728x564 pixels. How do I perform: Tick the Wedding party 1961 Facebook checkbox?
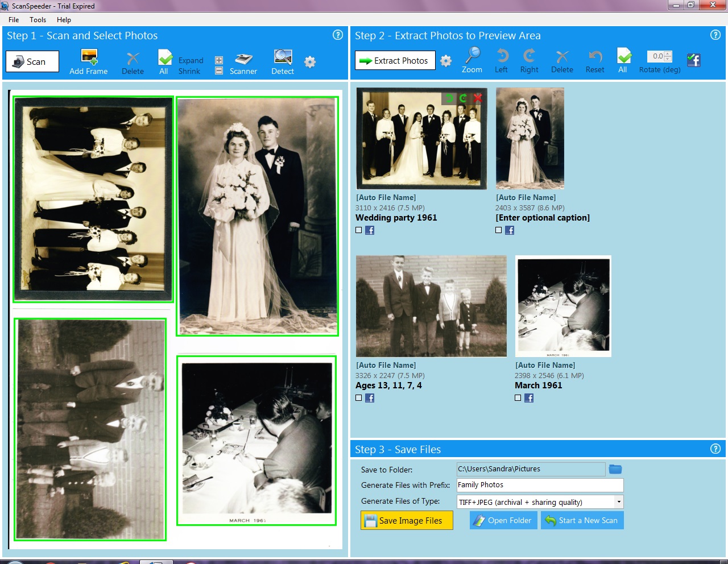pos(359,230)
